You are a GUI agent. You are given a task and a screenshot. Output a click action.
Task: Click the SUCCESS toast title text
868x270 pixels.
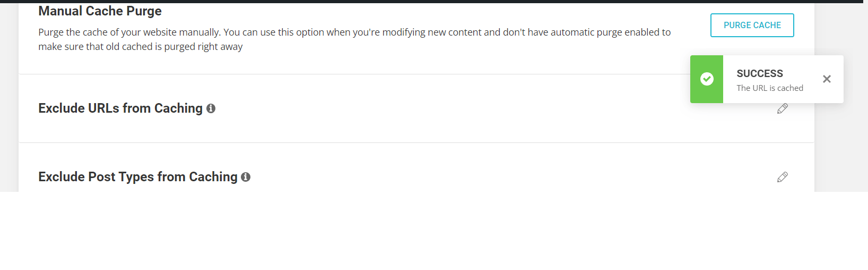point(760,73)
